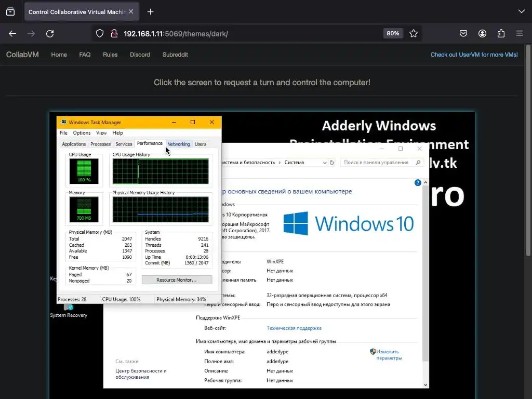Screen dimensions: 532x399
Task: Click the browser back arrow
Action: pyautogui.click(x=12, y=34)
